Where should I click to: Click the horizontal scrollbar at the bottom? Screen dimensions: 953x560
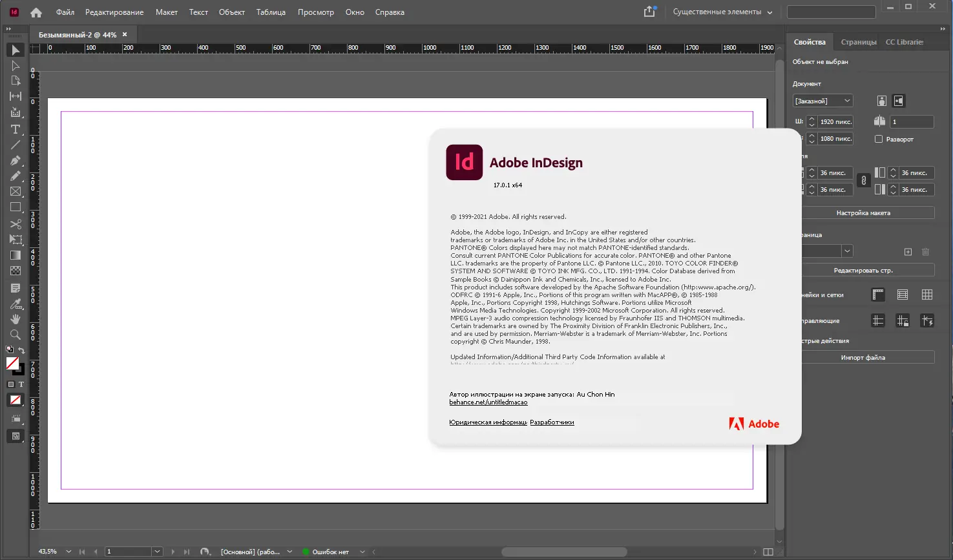(x=563, y=552)
